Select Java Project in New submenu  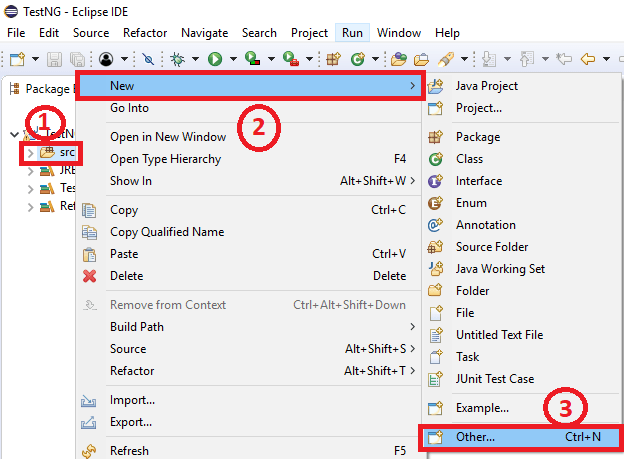[x=522, y=86]
